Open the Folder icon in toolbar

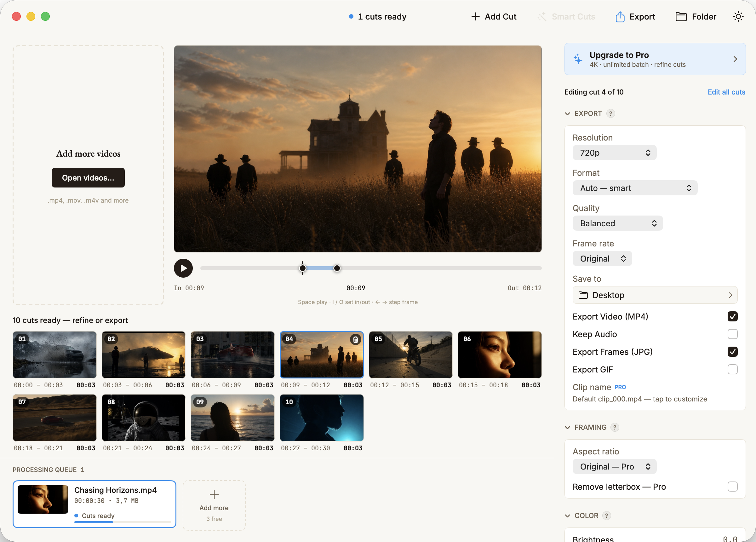point(681,17)
